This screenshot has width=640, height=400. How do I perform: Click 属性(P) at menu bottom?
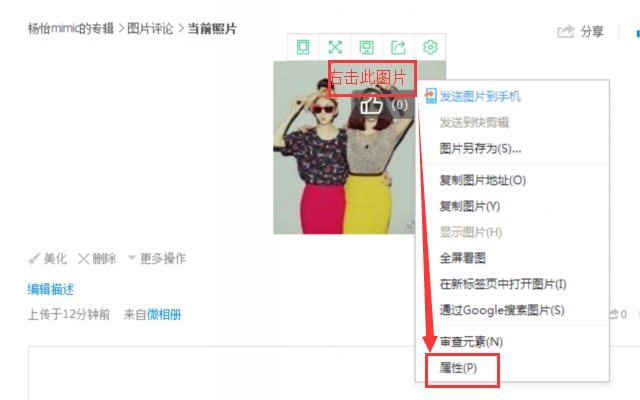pyautogui.click(x=458, y=368)
